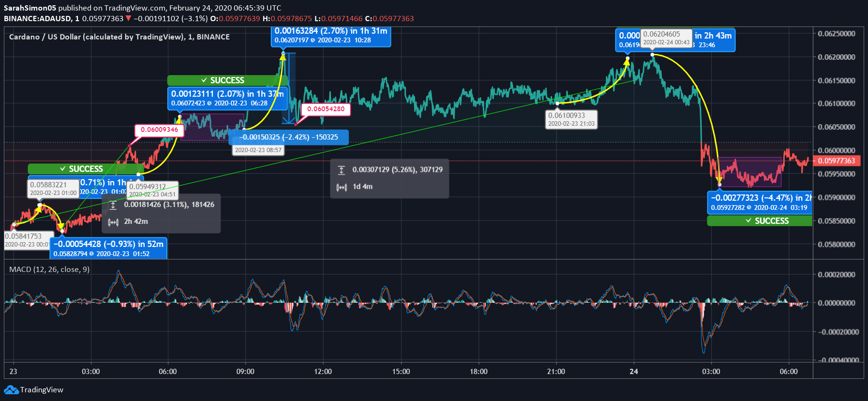
Task: Click the clock icon in the 0.06207197 forecast label
Action: 313,40
